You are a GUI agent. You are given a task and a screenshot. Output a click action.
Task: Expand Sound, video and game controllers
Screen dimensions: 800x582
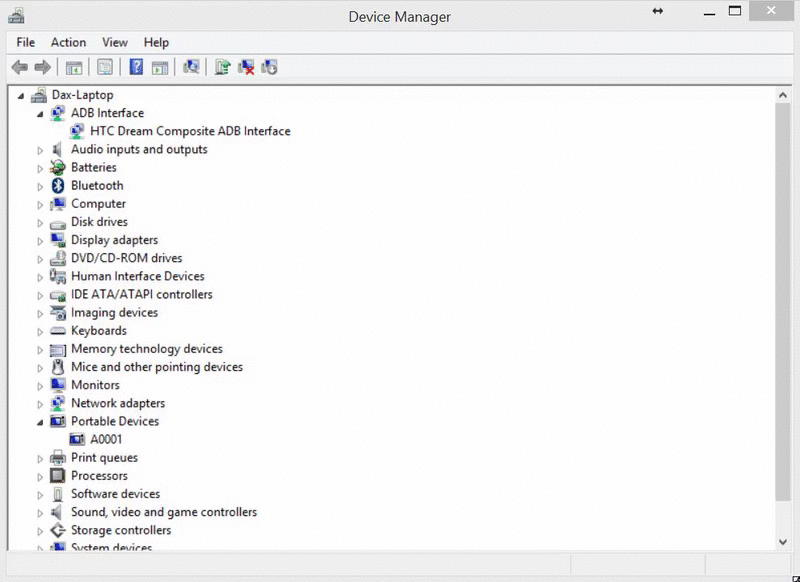40,513
